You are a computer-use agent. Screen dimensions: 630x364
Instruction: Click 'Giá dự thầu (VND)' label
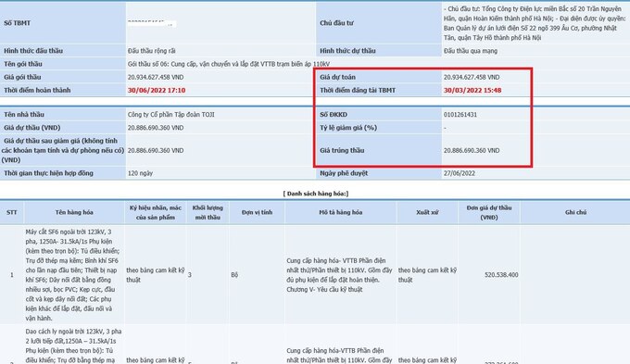[x=32, y=128]
